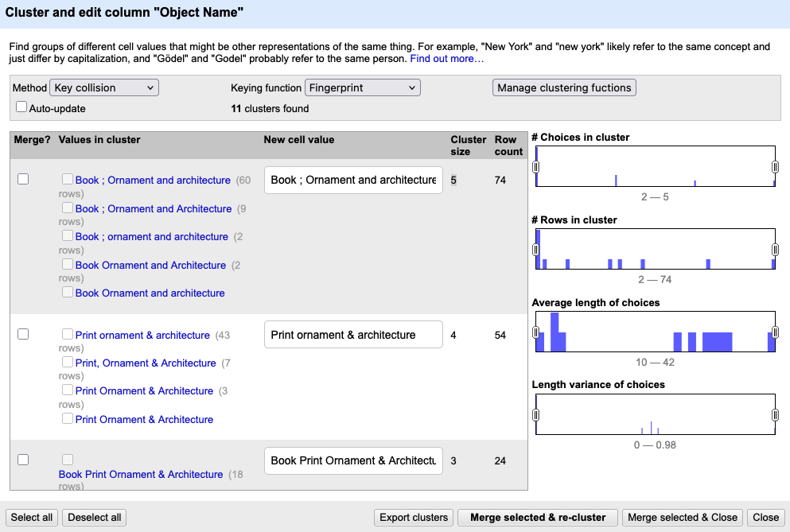Image resolution: width=790 pixels, height=532 pixels.
Task: Follow the Find out more link
Action: point(447,58)
